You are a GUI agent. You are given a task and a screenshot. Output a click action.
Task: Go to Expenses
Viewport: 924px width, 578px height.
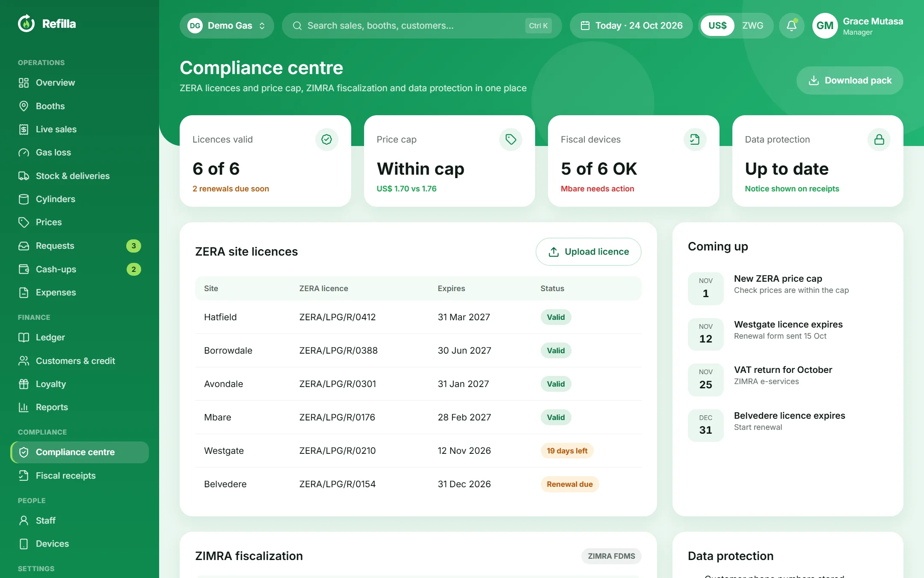pos(80,292)
